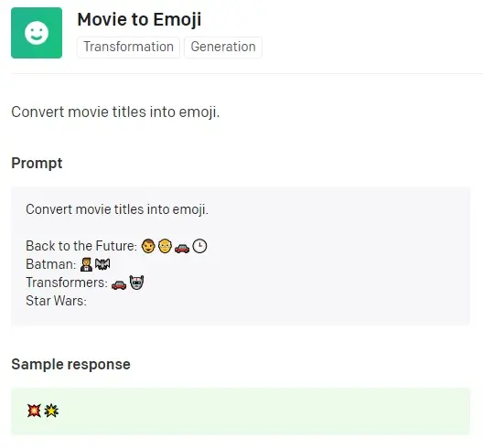
Task: Click after the Star Wars: line
Action: pyautogui.click(x=92, y=301)
